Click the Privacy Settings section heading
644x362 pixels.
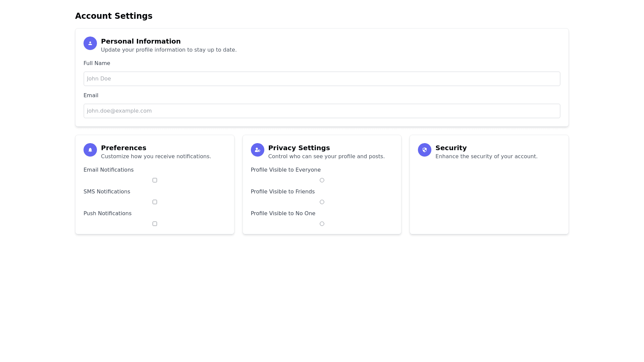[299, 148]
